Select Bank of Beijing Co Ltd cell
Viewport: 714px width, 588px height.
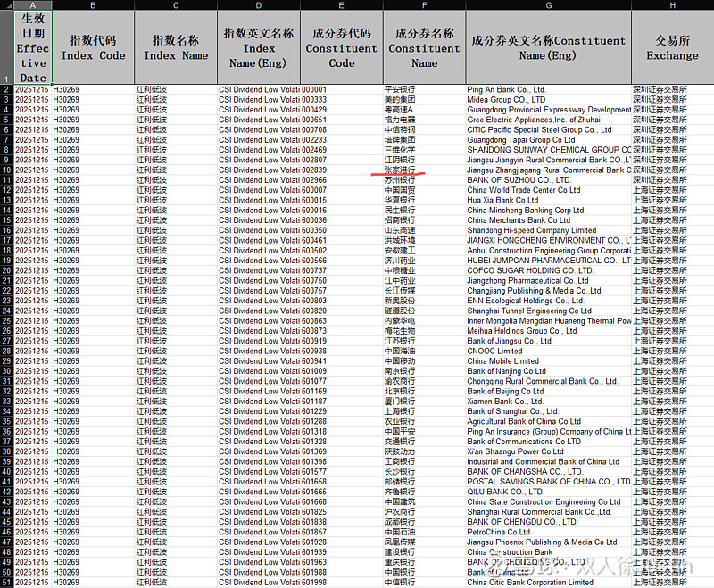pyautogui.click(x=548, y=392)
